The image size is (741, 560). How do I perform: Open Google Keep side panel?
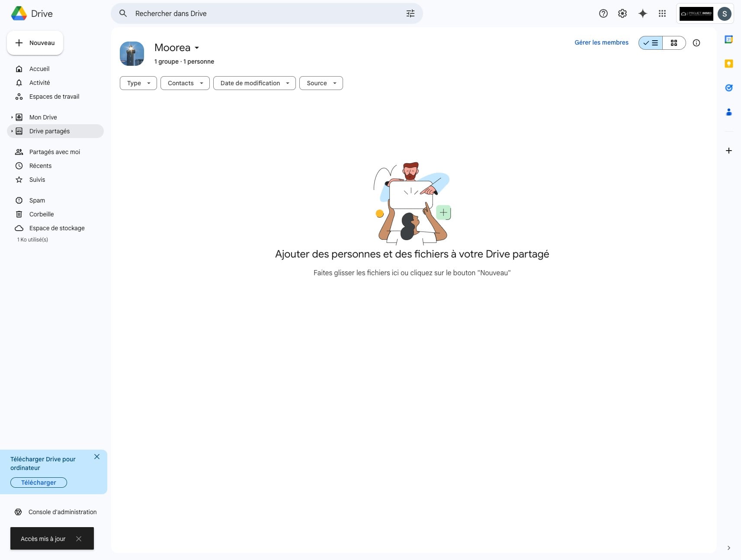click(728, 64)
